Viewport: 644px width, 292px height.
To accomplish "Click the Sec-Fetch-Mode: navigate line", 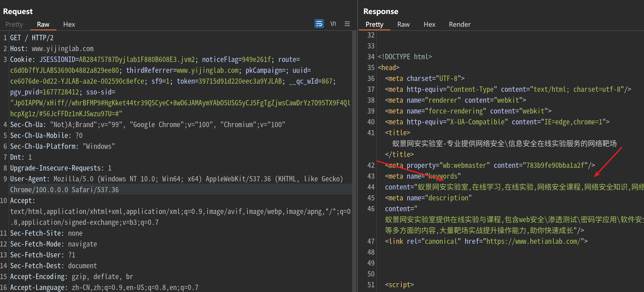I will 53,244.
